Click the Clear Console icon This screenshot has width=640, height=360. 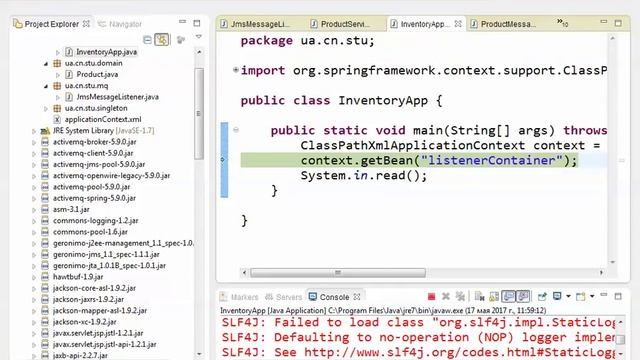coord(480,297)
